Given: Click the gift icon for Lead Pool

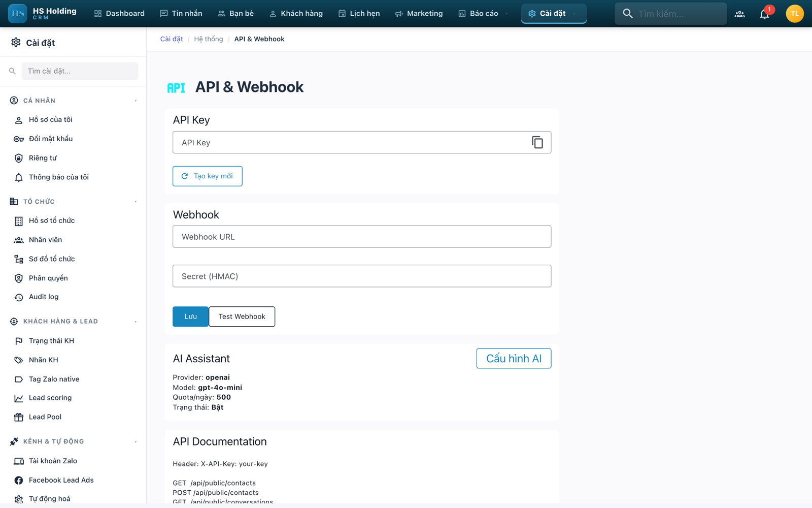Looking at the screenshot, I should coord(19,417).
